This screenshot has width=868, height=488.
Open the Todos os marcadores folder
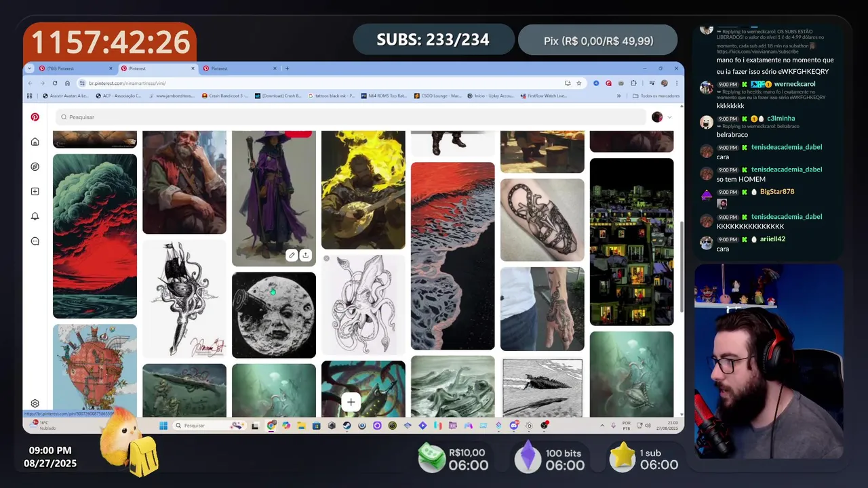pos(655,96)
